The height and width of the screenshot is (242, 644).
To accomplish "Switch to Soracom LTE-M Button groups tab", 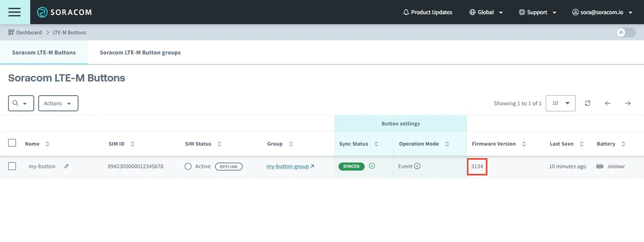I will coord(140,52).
